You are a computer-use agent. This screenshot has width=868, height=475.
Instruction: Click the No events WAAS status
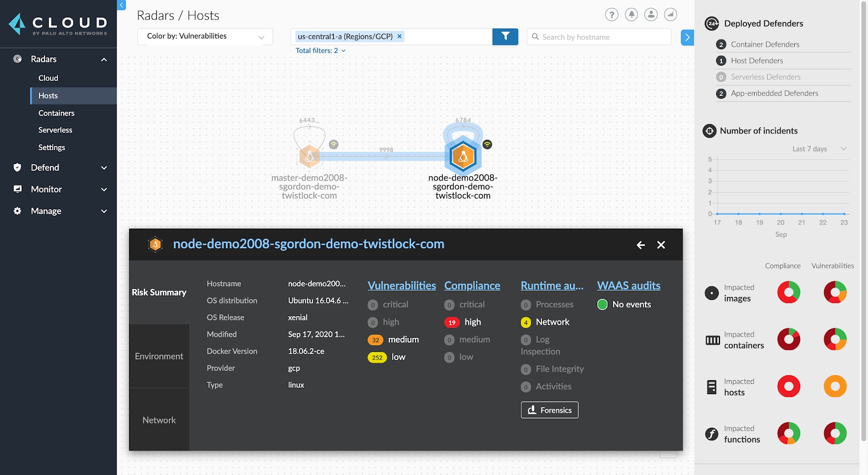coord(624,305)
